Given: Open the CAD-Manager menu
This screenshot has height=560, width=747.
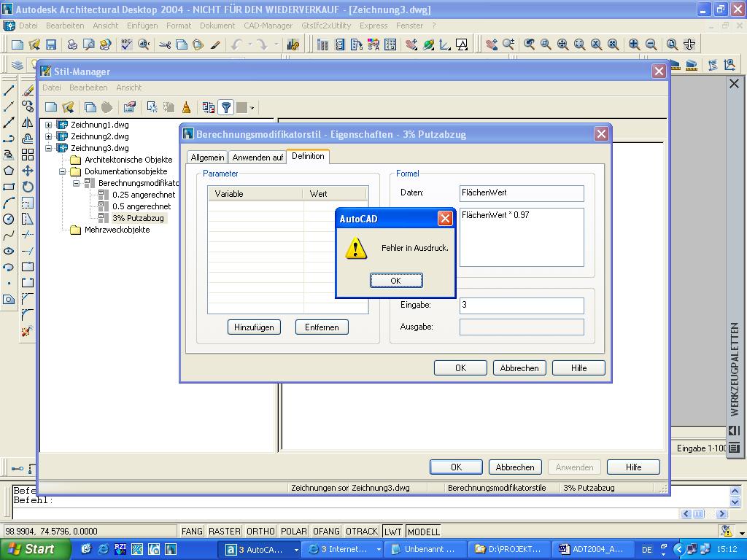Looking at the screenshot, I should tap(268, 26).
